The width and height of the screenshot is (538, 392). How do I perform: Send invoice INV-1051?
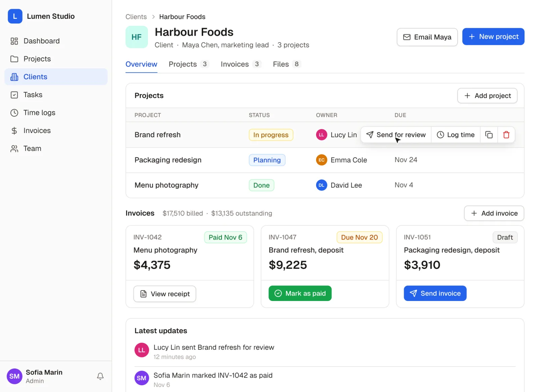click(435, 293)
